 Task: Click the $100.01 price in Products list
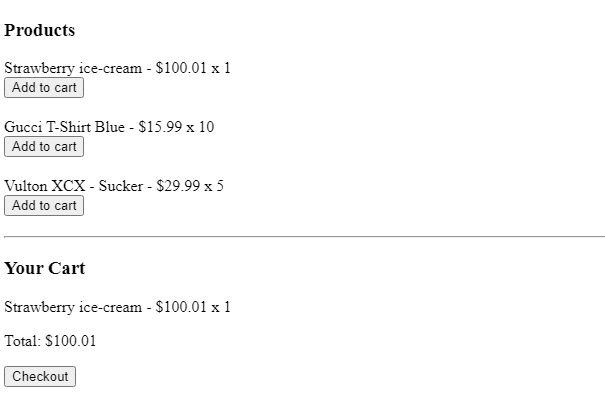click(x=181, y=68)
